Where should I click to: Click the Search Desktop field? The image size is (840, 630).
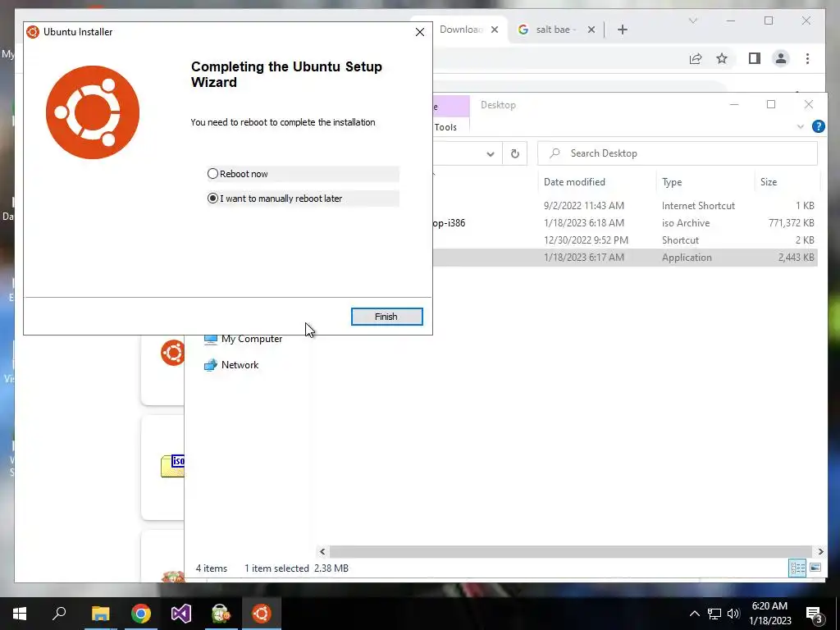[678, 153]
